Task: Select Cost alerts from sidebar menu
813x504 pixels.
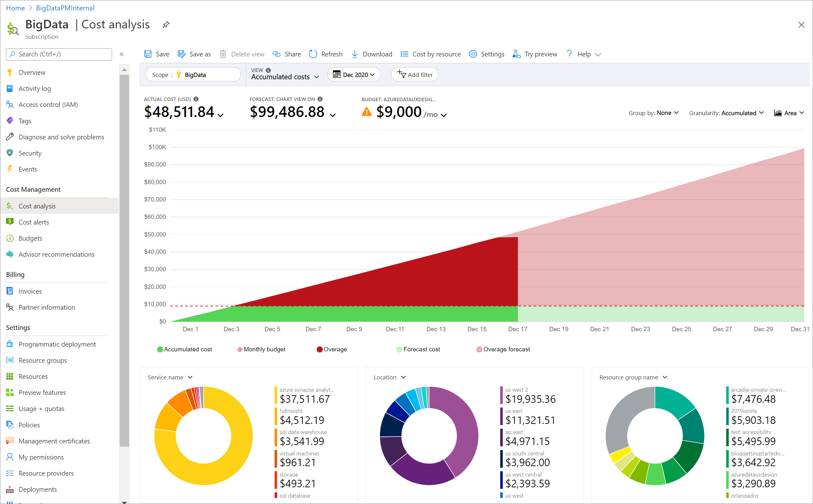Action: click(x=34, y=221)
